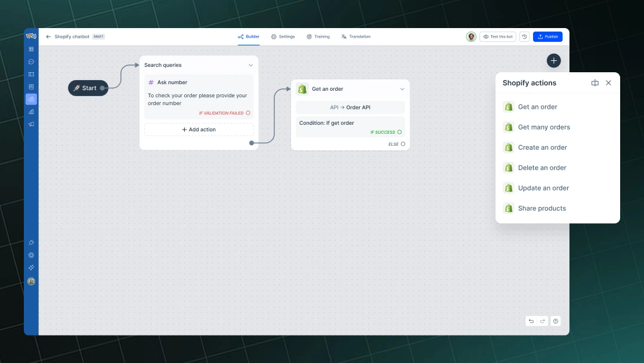Click the box icon in Shopify actions header
Viewport: 644px width, 363px height.
coord(595,83)
